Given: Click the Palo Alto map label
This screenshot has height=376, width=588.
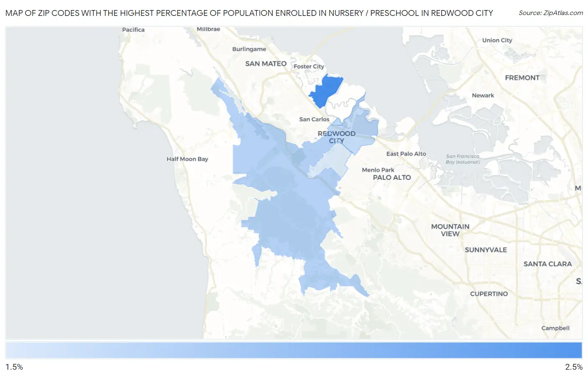Looking at the screenshot, I should click(x=392, y=177).
